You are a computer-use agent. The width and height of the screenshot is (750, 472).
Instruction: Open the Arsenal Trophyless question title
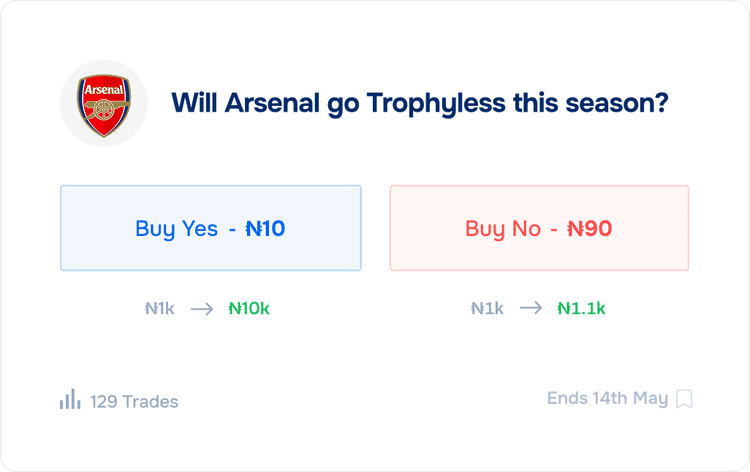[420, 103]
